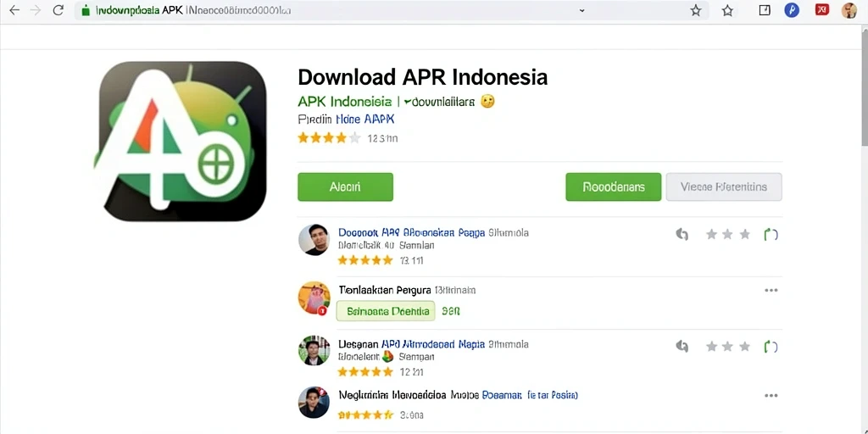This screenshot has width=868, height=434.
Task: Open the blue circular P extension
Action: pyautogui.click(x=792, y=10)
